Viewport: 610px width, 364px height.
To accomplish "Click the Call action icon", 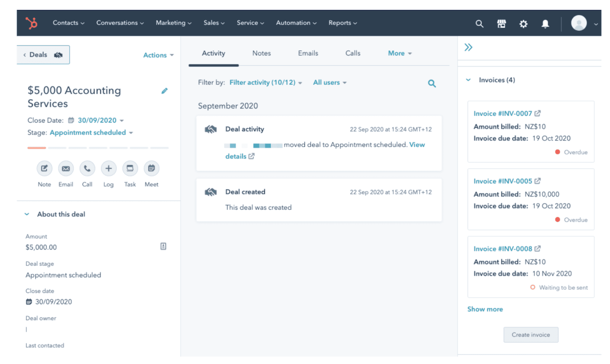I will point(87,168).
